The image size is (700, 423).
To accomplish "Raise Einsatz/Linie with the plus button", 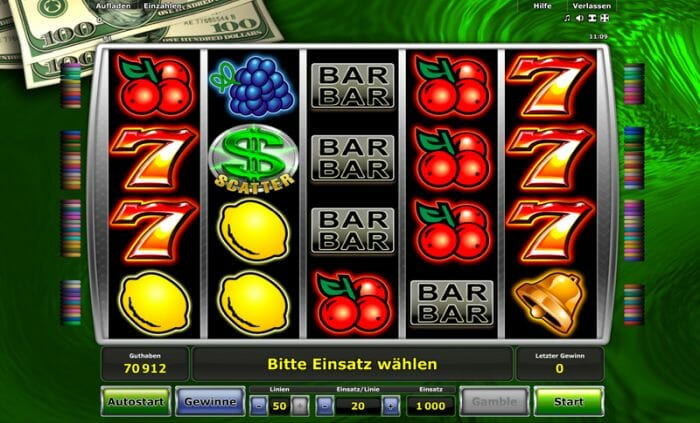I will [x=391, y=406].
